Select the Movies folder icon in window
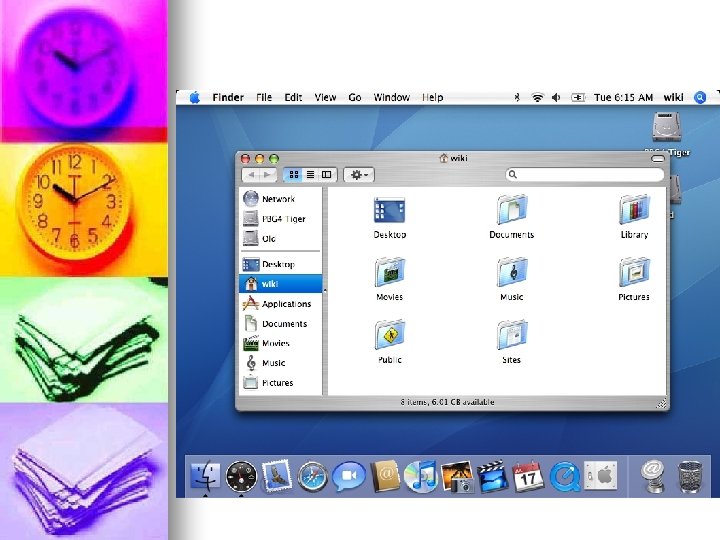This screenshot has width=720, height=540. point(389,272)
